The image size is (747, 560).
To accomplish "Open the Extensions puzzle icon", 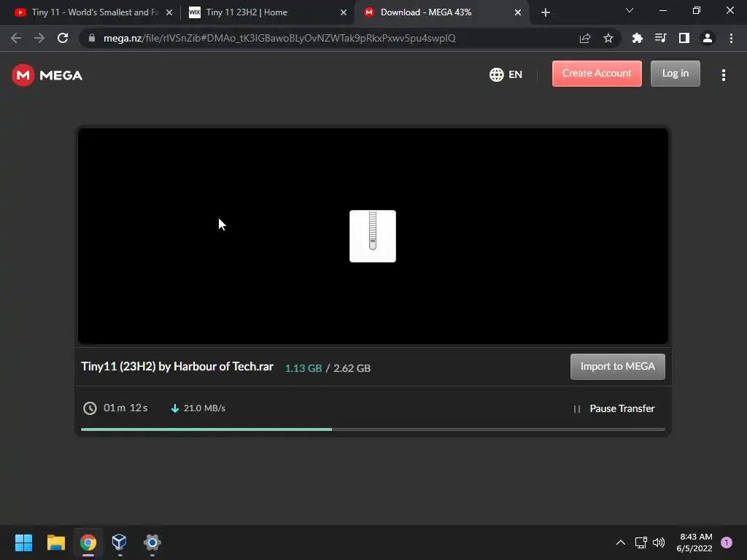I will click(637, 38).
